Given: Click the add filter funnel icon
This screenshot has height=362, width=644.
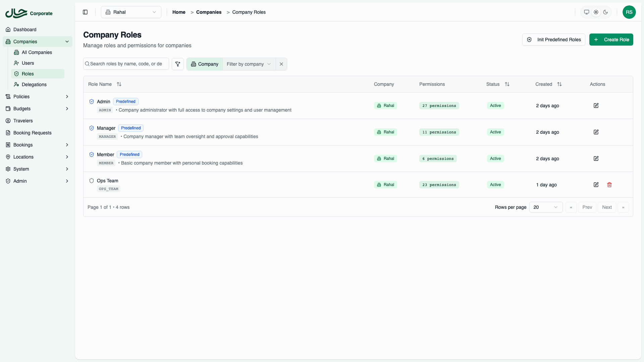Looking at the screenshot, I should [177, 64].
